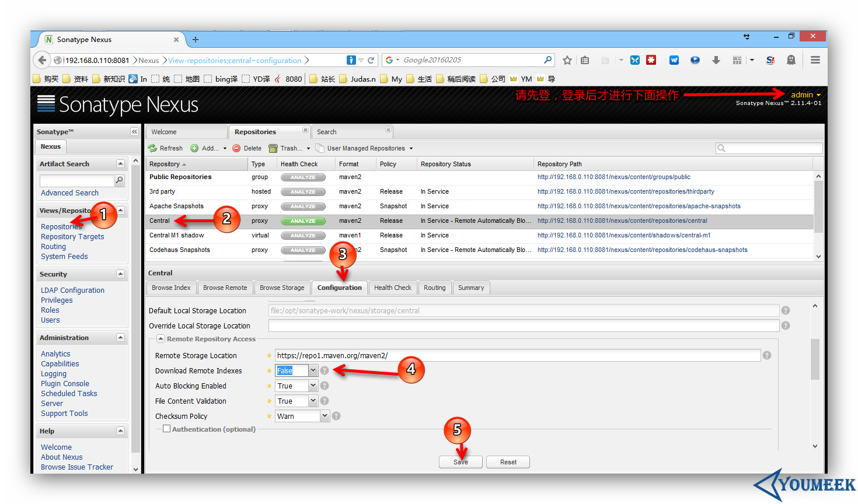858x504 pixels.
Task: Click the green ANALYZE badge for Central
Action: click(303, 221)
